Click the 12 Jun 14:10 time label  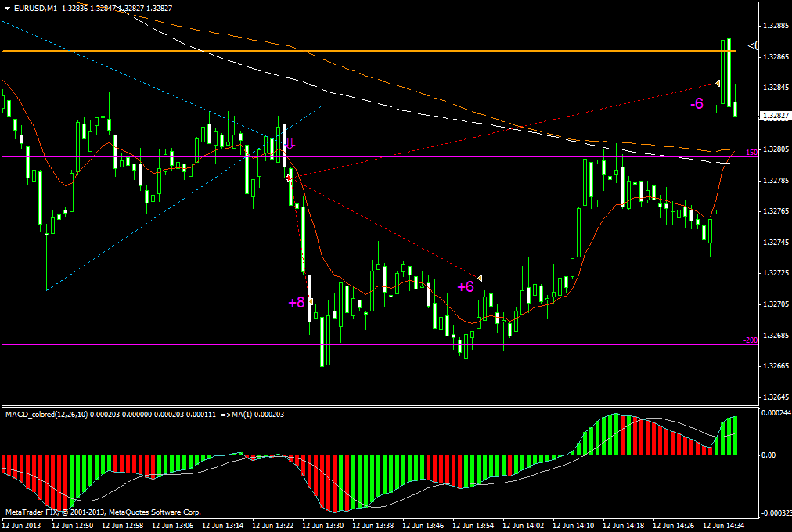(x=573, y=526)
